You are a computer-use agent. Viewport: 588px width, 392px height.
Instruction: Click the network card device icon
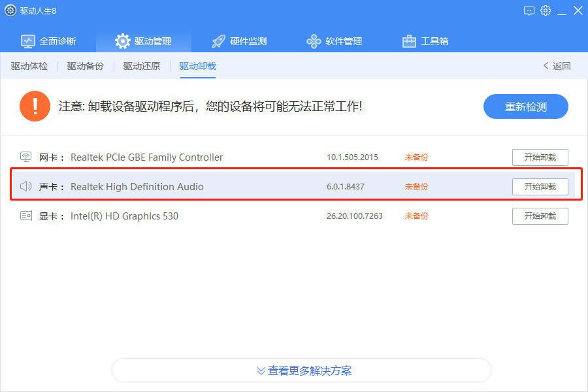[x=26, y=157]
